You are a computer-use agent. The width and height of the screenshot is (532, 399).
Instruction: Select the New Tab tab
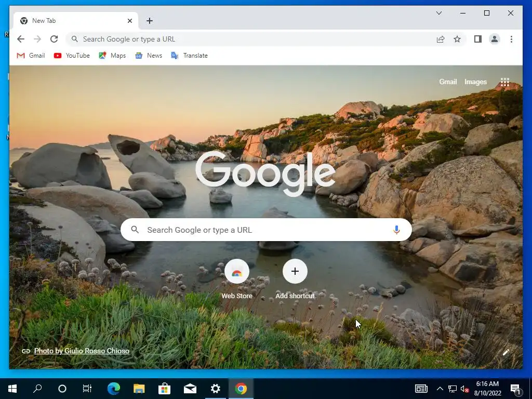pyautogui.click(x=76, y=21)
